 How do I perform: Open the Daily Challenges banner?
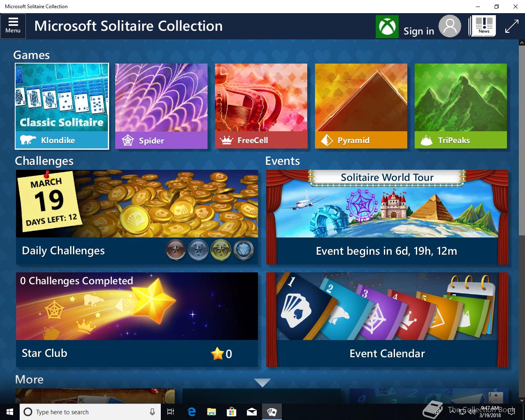(137, 217)
